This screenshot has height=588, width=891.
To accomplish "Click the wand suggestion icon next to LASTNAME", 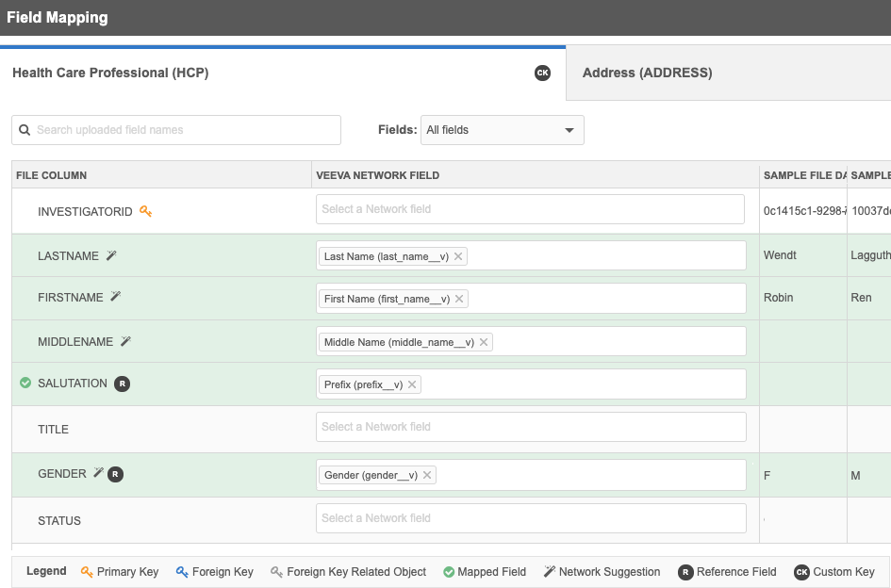I will (111, 255).
